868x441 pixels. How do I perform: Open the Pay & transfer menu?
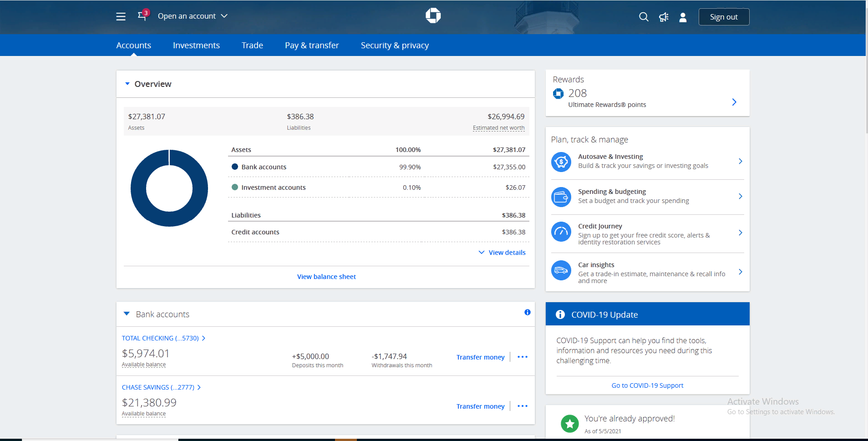coord(312,45)
